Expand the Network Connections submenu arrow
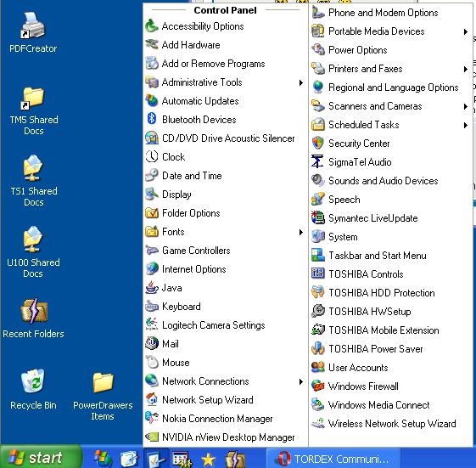Screen dimensions: 476x468 301,381
